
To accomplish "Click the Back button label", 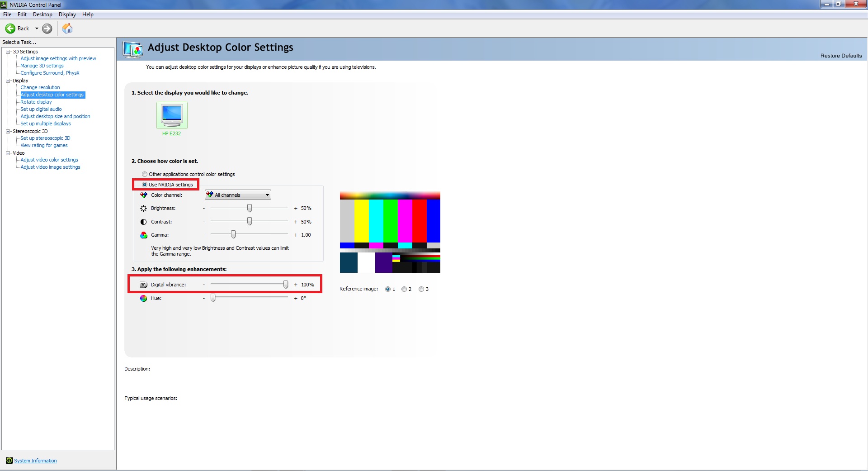I will [x=23, y=29].
